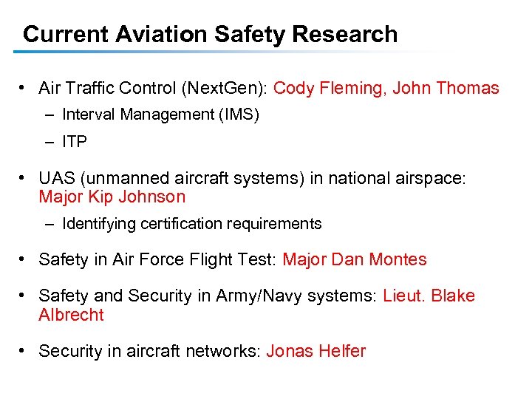Click the bullet before Security in aircraft networks

(24, 351)
